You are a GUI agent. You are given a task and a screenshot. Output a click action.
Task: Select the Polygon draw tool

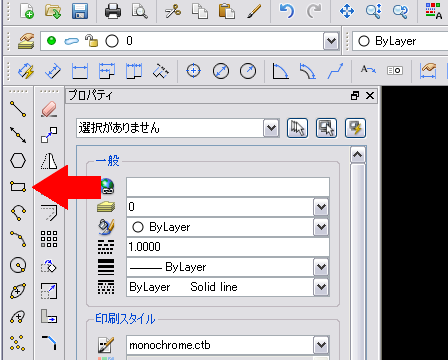[x=18, y=161]
